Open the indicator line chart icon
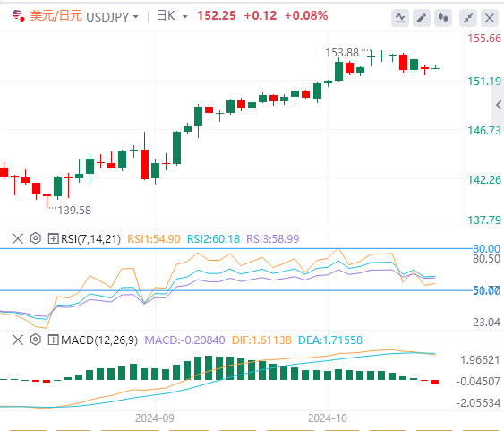 [x=400, y=18]
